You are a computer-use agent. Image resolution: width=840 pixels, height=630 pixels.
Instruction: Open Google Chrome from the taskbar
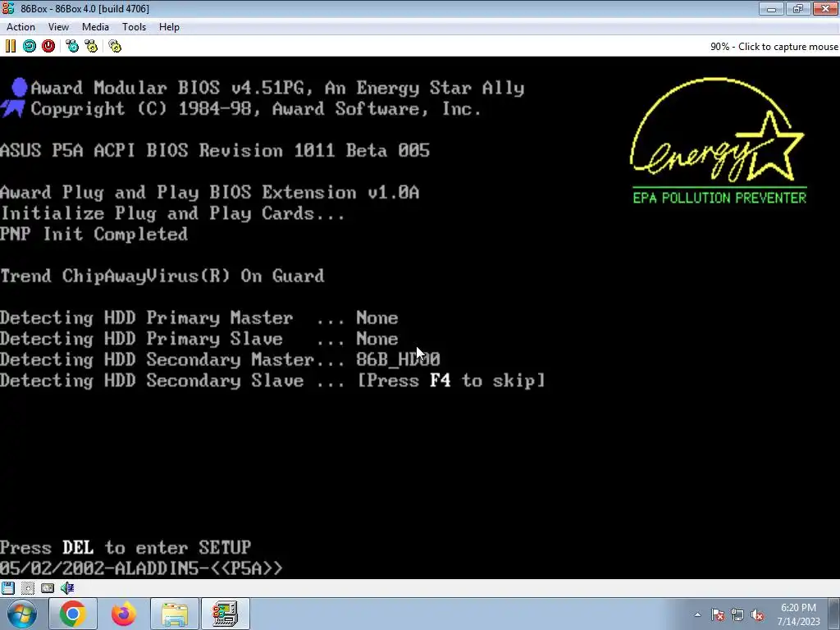[x=73, y=614]
